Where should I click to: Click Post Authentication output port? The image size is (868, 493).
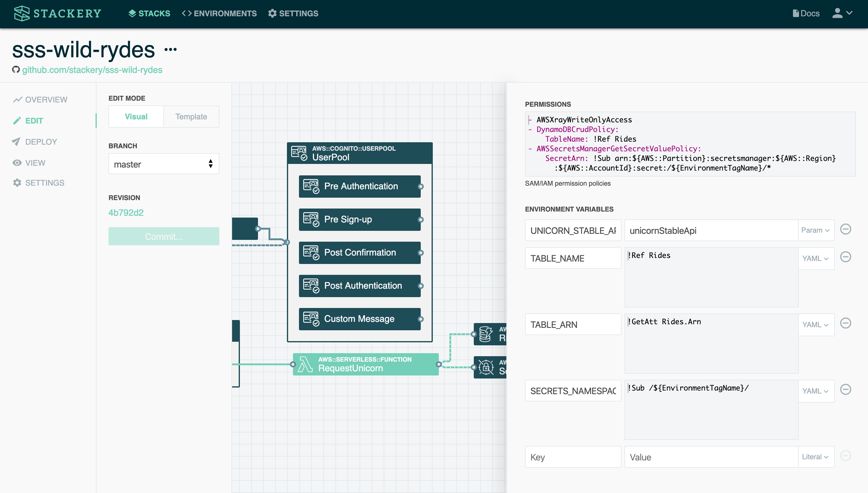(x=421, y=286)
